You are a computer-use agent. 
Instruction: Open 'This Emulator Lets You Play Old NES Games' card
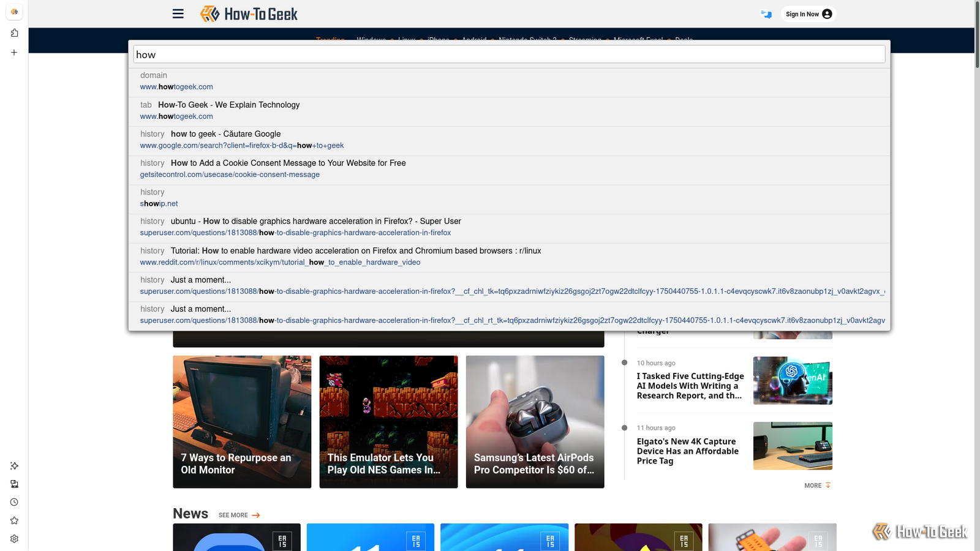(388, 422)
